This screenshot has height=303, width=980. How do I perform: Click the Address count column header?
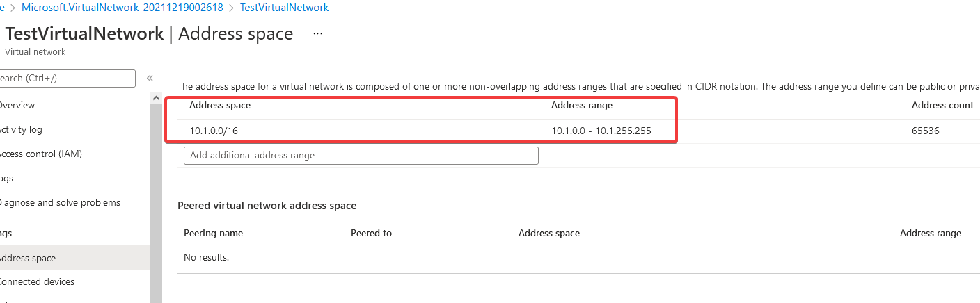pyautogui.click(x=942, y=106)
